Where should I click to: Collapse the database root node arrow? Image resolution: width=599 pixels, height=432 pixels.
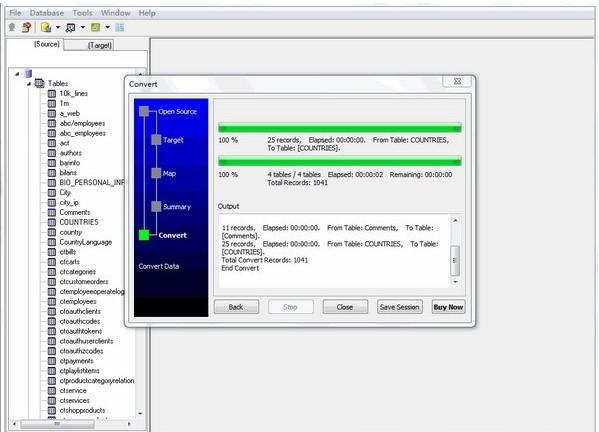click(x=17, y=73)
